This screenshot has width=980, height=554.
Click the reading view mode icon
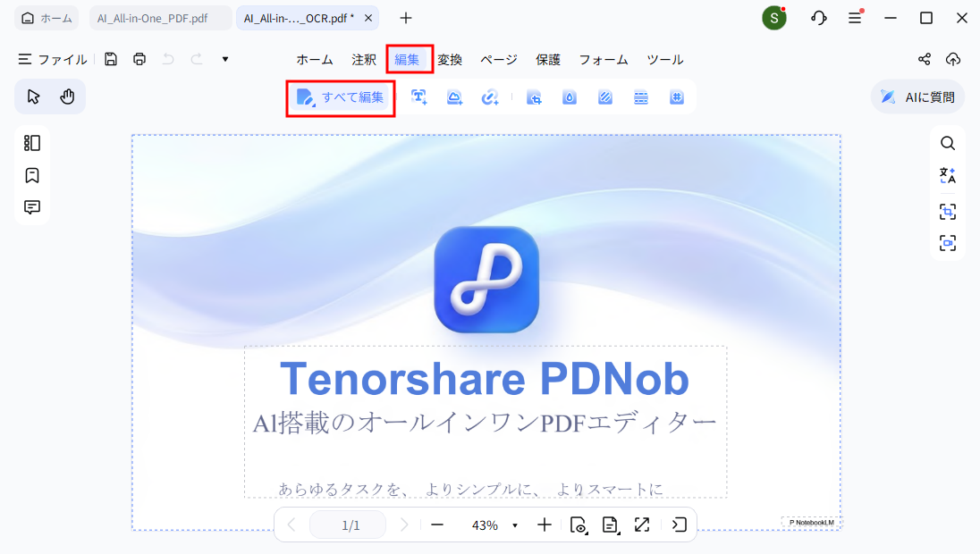579,525
